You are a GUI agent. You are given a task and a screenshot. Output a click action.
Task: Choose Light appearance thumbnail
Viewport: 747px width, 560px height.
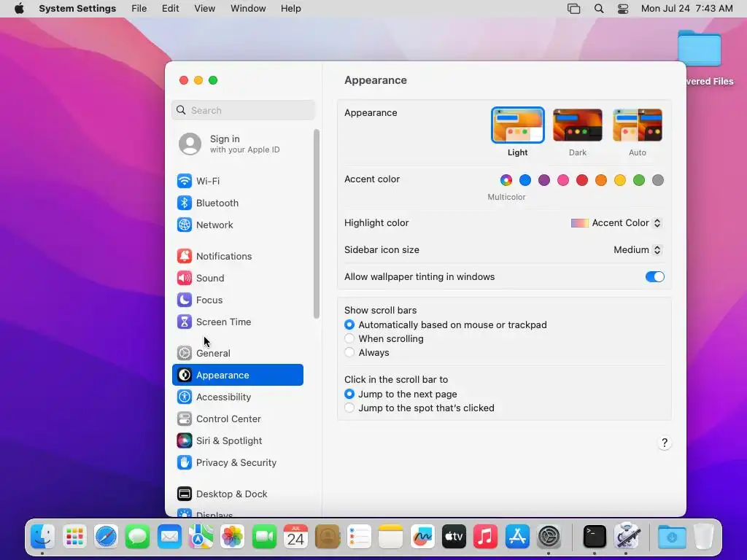517,125
